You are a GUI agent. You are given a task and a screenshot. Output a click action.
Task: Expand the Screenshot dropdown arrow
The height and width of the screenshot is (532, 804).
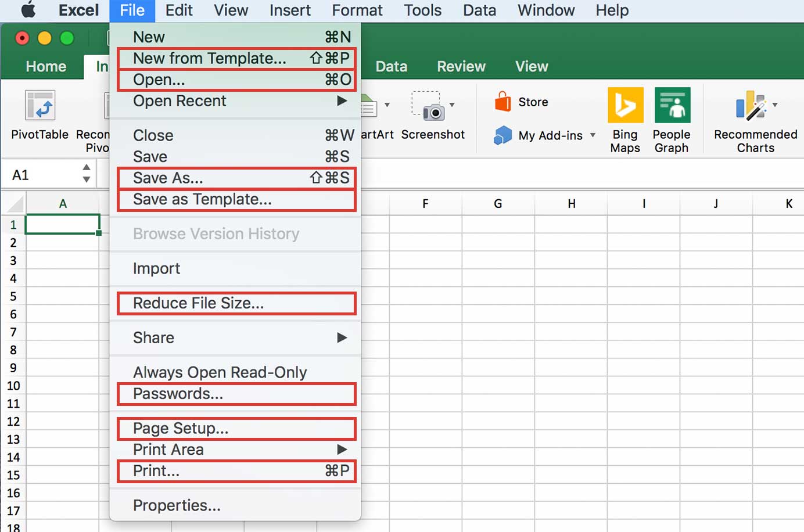(452, 105)
